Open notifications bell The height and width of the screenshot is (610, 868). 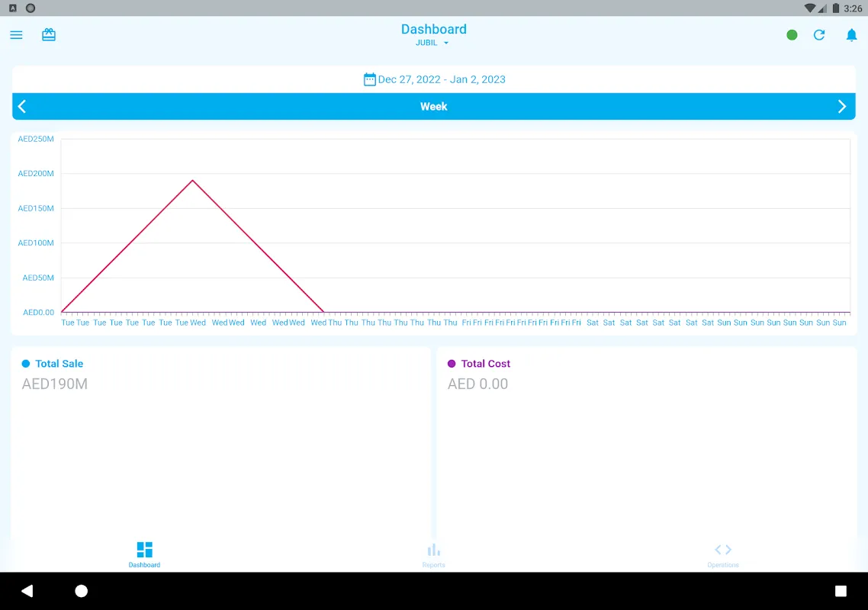pyautogui.click(x=851, y=35)
